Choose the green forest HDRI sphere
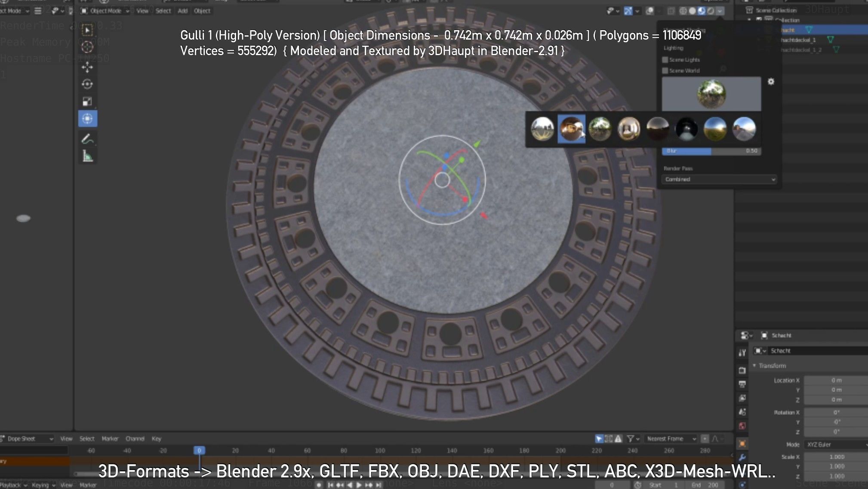 point(600,129)
